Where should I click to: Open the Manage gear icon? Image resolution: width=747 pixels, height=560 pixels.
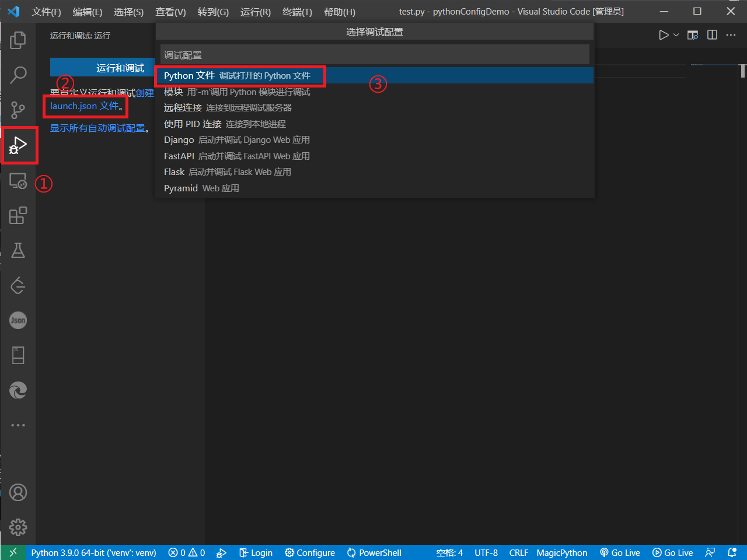[18, 527]
